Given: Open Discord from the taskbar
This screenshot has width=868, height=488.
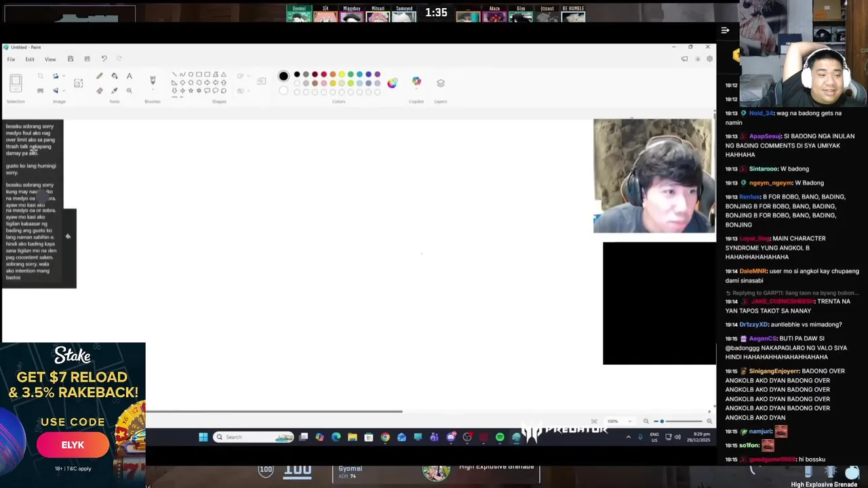Looking at the screenshot, I should [450, 437].
